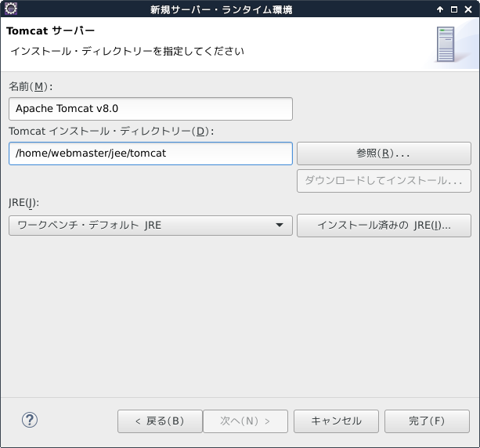Open the help question mark icon

pyautogui.click(x=30, y=420)
